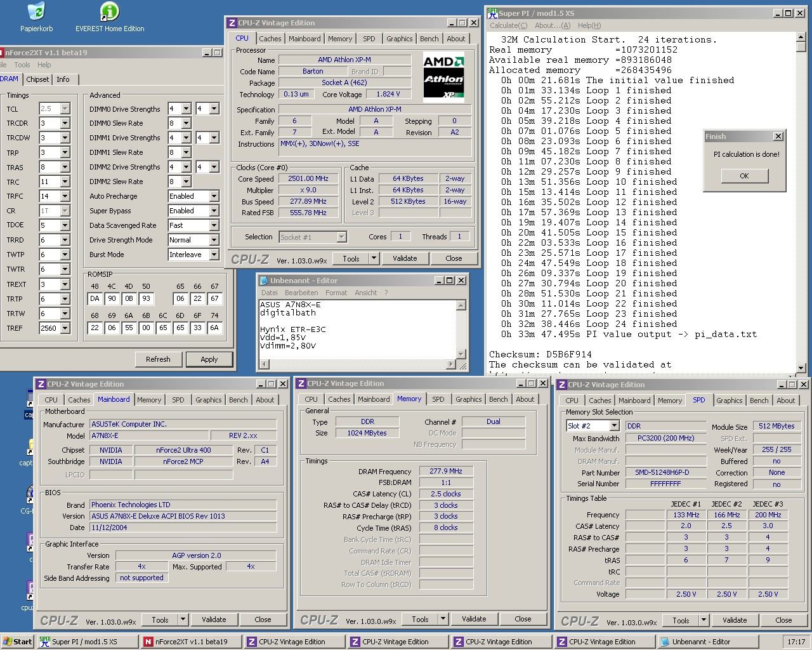Click Apply button in nForce2XT

[209, 359]
